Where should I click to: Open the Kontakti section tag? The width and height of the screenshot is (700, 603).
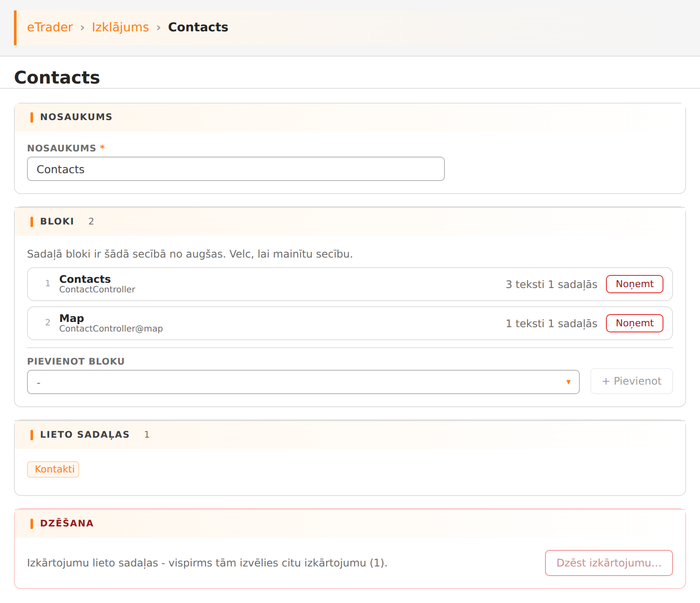click(x=53, y=469)
